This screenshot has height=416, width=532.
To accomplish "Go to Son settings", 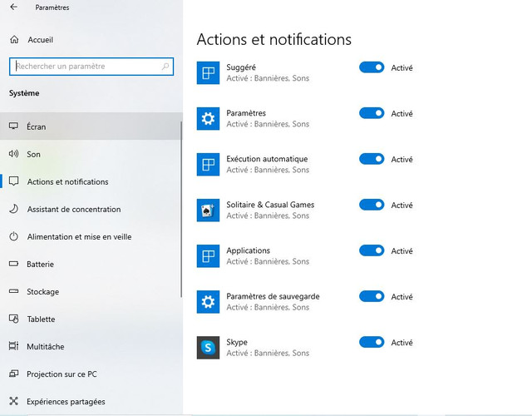I will coord(91,154).
